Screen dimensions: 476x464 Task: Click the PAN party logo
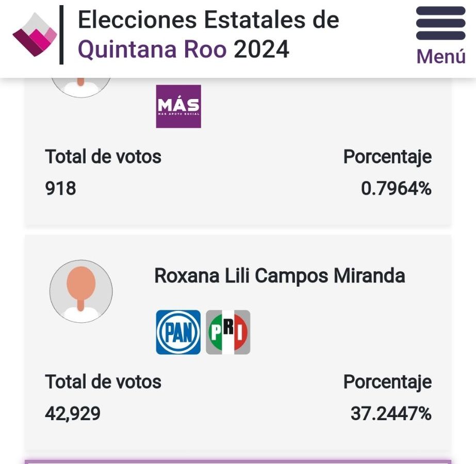(178, 332)
